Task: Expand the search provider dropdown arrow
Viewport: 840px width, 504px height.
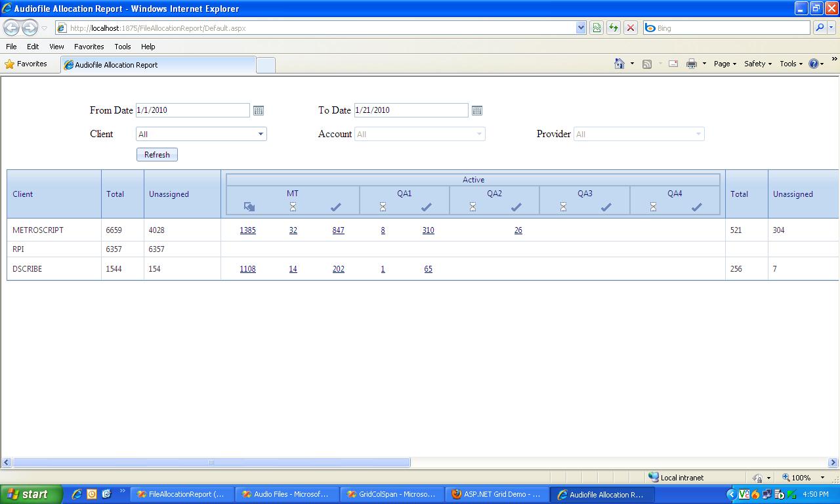Action: click(x=832, y=28)
